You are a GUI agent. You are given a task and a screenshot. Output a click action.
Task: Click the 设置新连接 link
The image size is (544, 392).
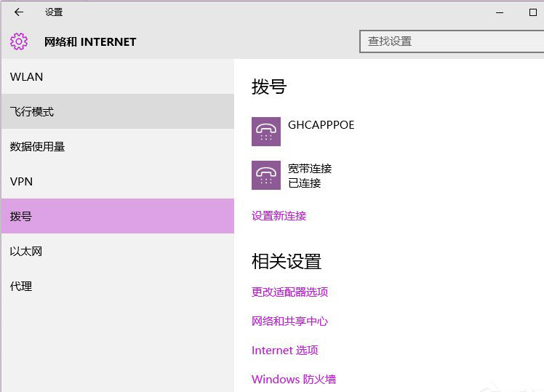(279, 216)
